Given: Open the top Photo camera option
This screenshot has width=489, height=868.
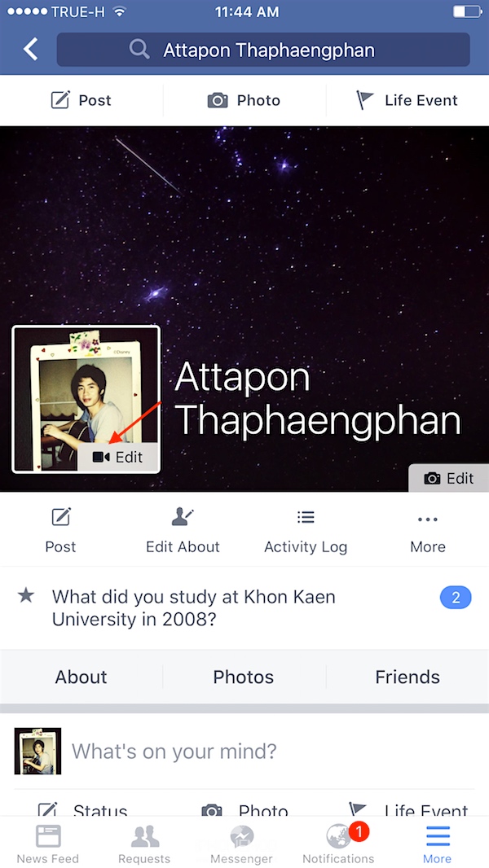Looking at the screenshot, I should [x=244, y=100].
